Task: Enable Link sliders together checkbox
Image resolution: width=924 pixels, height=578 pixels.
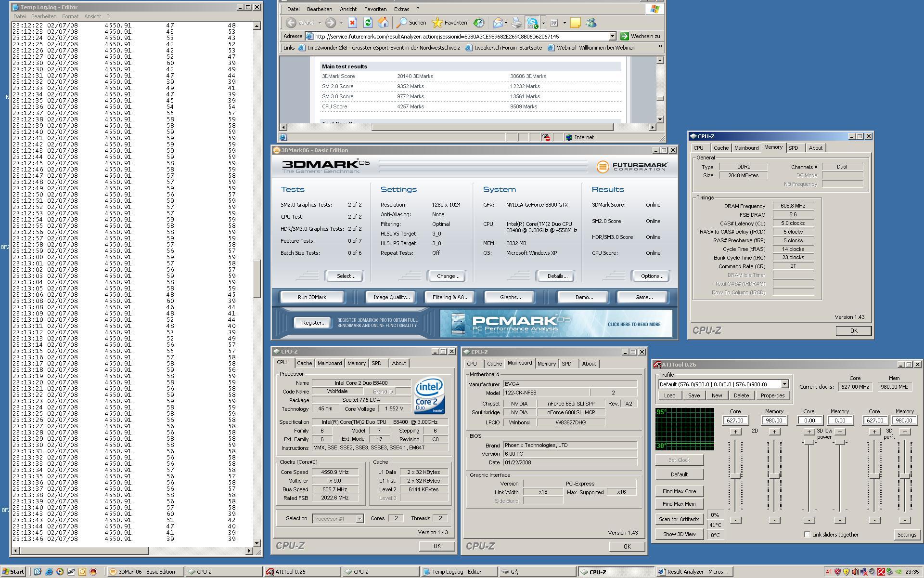Action: tap(807, 534)
